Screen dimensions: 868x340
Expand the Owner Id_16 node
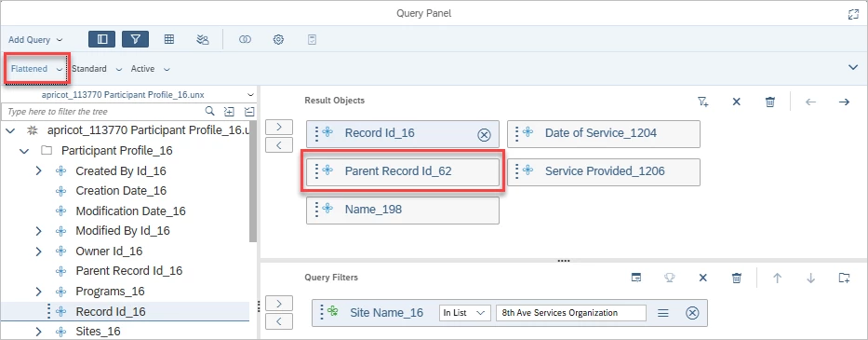click(39, 252)
